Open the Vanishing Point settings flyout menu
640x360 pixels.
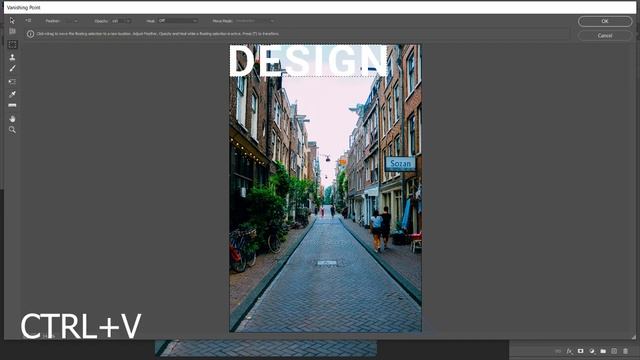[x=28, y=20]
